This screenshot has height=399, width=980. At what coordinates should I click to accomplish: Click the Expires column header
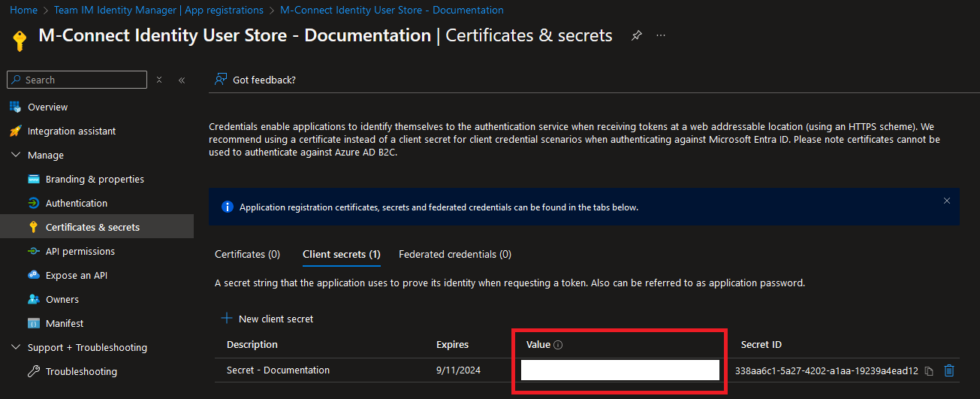point(452,344)
